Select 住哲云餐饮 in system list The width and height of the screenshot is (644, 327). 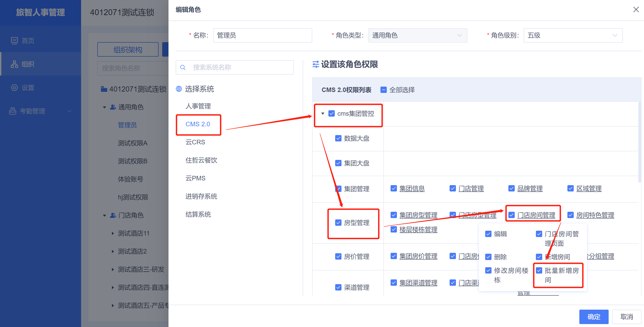(x=201, y=160)
